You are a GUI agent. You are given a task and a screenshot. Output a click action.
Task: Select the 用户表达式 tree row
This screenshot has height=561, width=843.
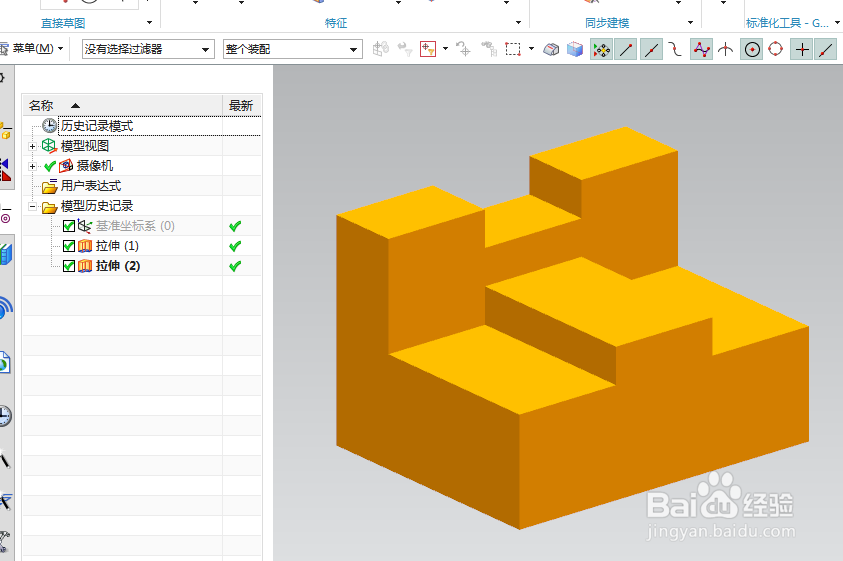[142, 186]
